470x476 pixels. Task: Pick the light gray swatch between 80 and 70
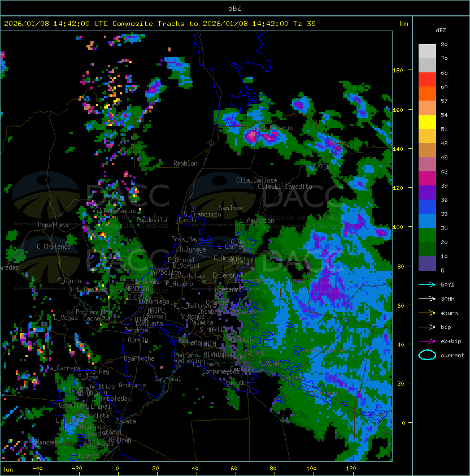pos(427,51)
